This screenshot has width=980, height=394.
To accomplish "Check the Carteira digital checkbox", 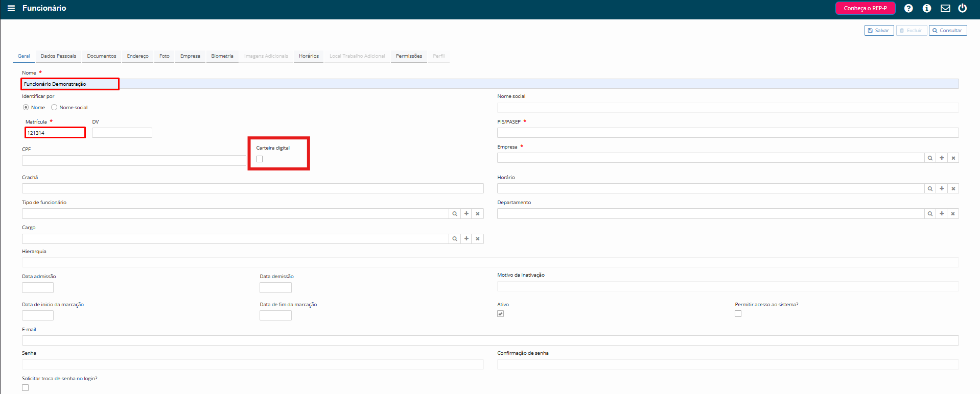I will click(260, 159).
